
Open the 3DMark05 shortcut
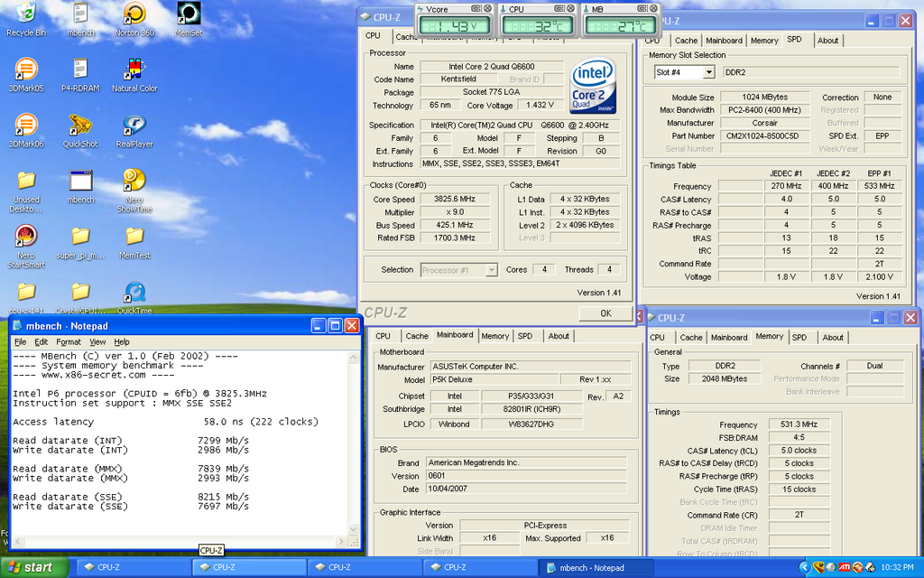tap(26, 75)
